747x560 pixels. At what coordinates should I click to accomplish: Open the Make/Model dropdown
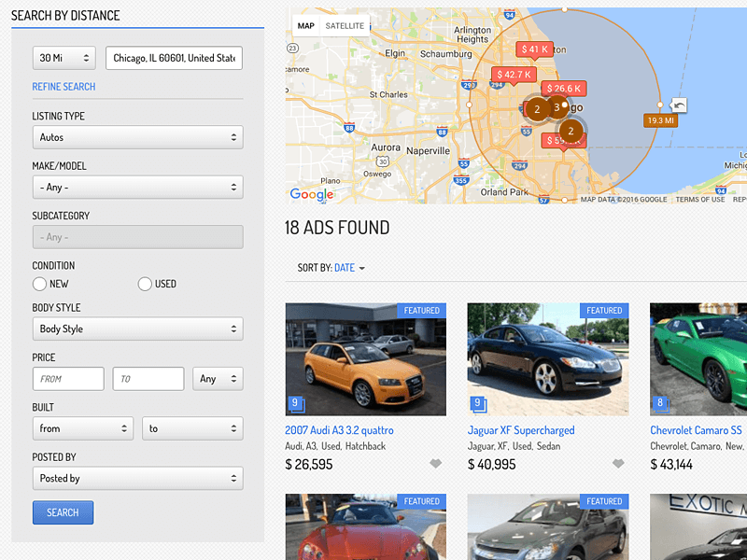click(x=137, y=188)
